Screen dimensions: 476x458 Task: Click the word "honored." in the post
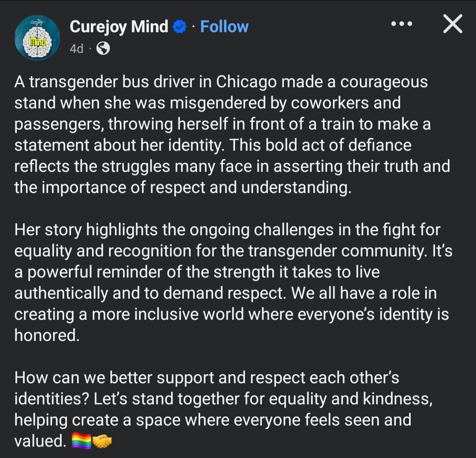click(47, 336)
